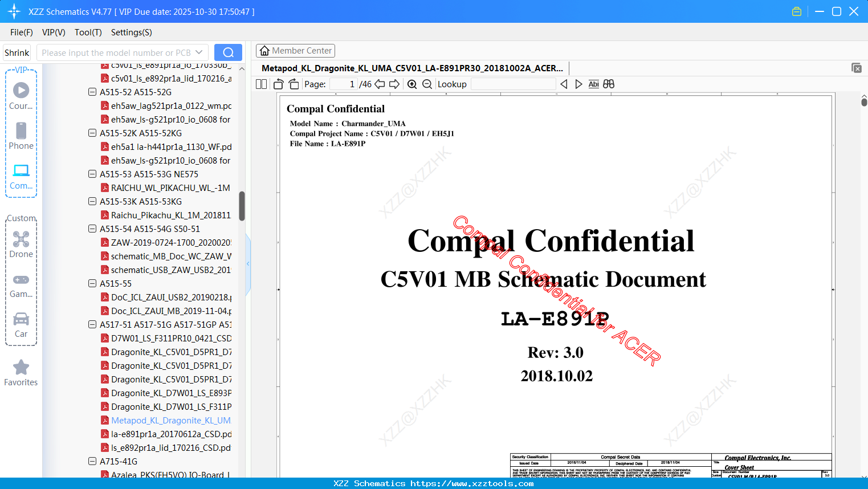Select the Computer category icon
Screen dimensions: 868x489
click(x=21, y=176)
